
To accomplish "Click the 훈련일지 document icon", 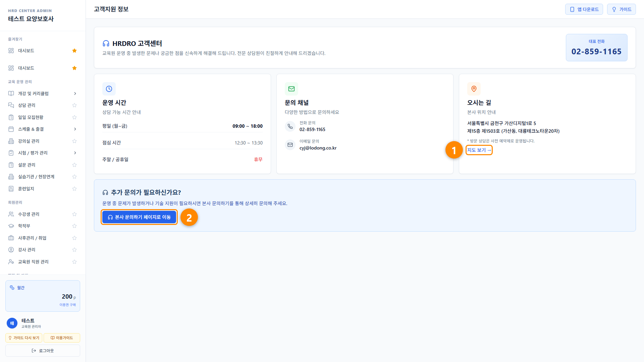I will click(11, 189).
